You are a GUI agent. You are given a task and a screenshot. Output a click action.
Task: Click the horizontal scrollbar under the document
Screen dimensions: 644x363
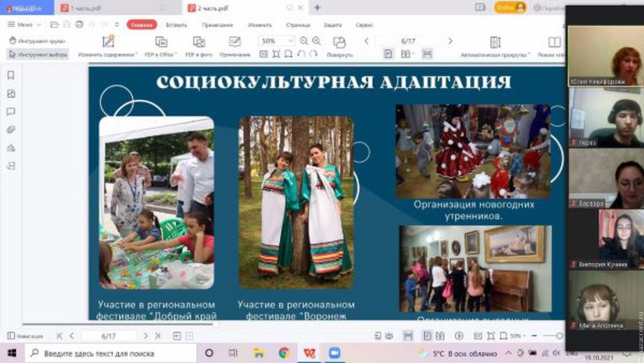[120, 325]
